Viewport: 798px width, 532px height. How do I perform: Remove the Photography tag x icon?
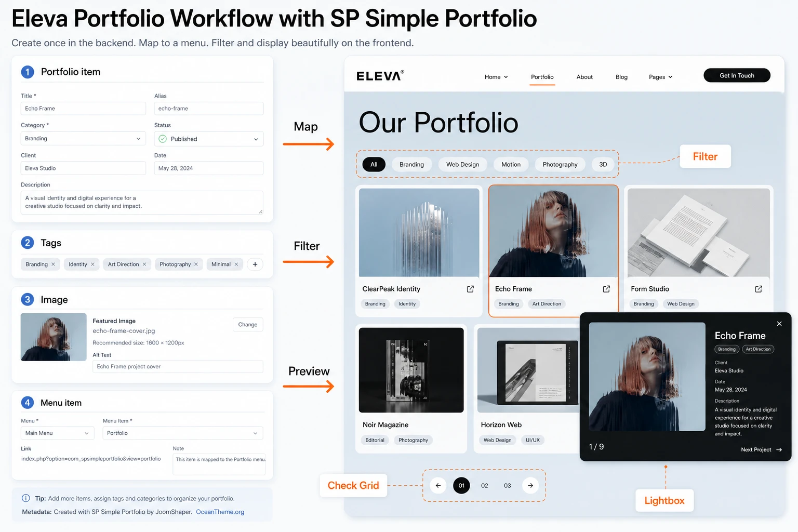point(196,264)
